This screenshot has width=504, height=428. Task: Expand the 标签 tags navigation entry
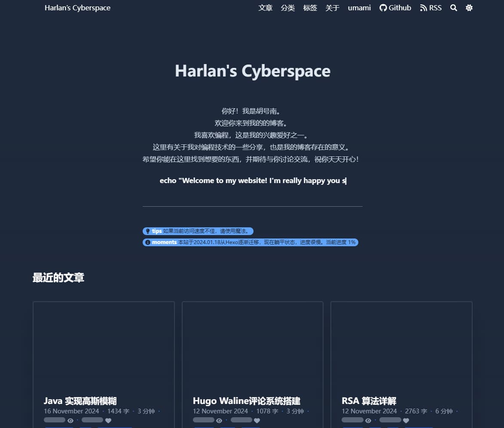tap(310, 8)
